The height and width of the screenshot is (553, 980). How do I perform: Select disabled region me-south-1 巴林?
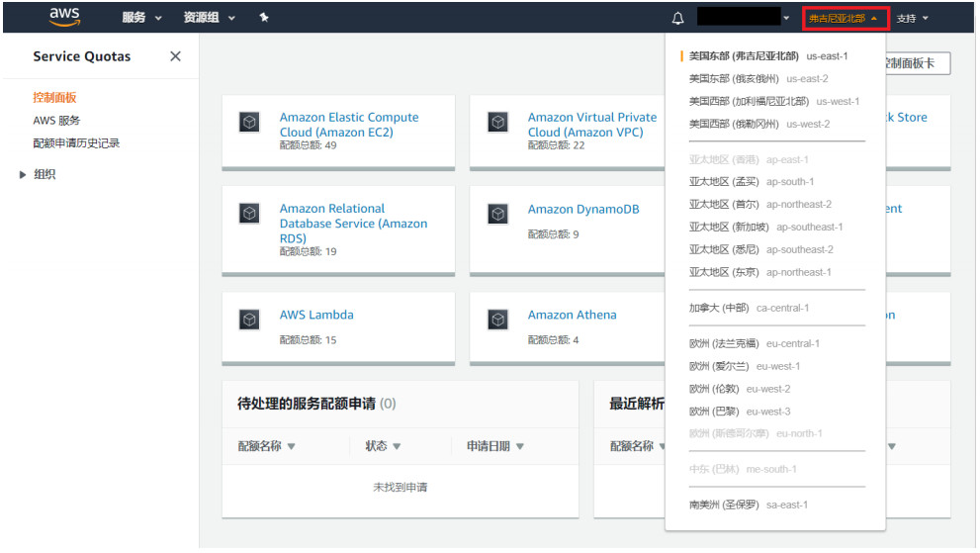point(743,469)
